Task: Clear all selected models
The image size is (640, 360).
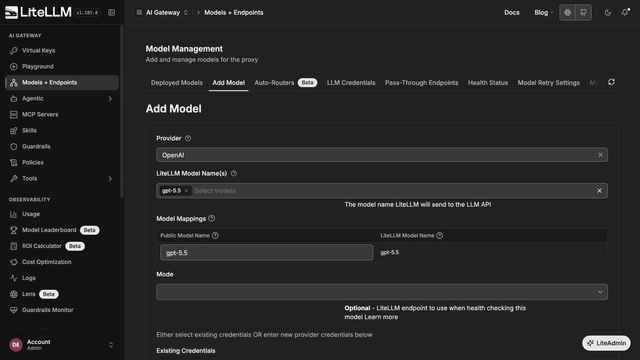Action: (x=599, y=191)
